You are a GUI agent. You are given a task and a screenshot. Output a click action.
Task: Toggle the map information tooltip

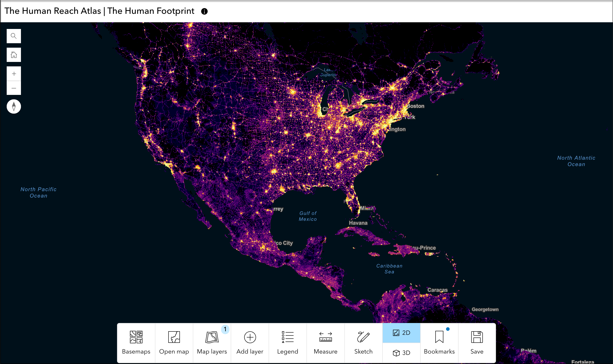click(x=204, y=11)
